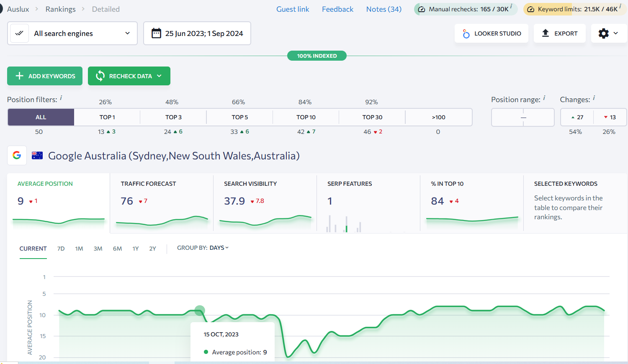This screenshot has height=364, width=628.
Task: Switch chart period to 2Y
Action: click(x=152, y=249)
